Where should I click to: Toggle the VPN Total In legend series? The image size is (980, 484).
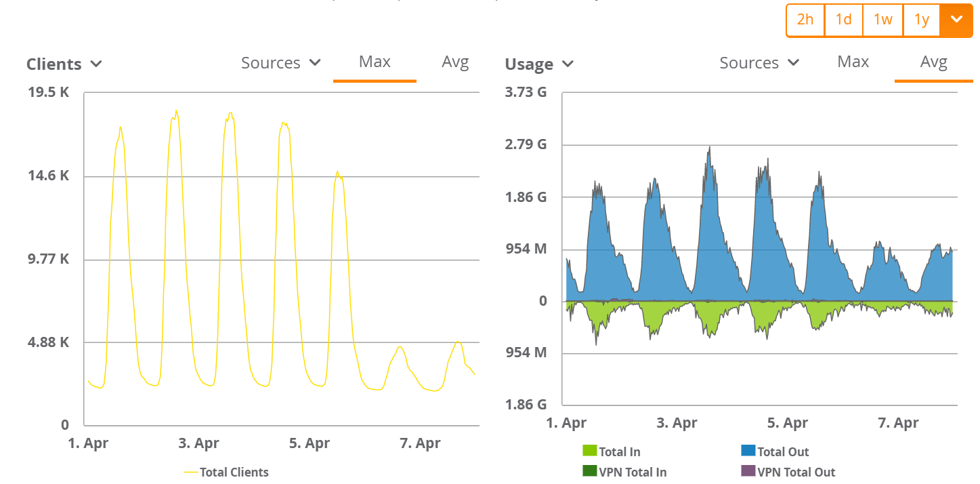(x=624, y=472)
